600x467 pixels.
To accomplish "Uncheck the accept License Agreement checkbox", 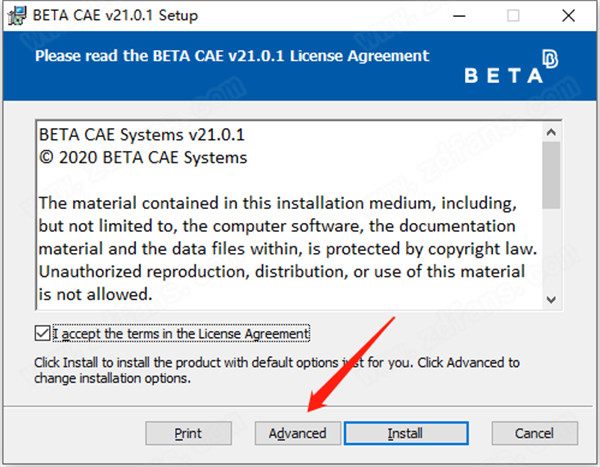I will pyautogui.click(x=42, y=333).
